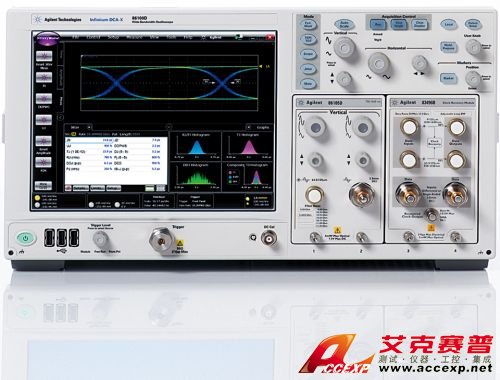This screenshot has height=380, width=500.
Task: Toggle the Run acquisition control button
Action: pyautogui.click(x=378, y=24)
